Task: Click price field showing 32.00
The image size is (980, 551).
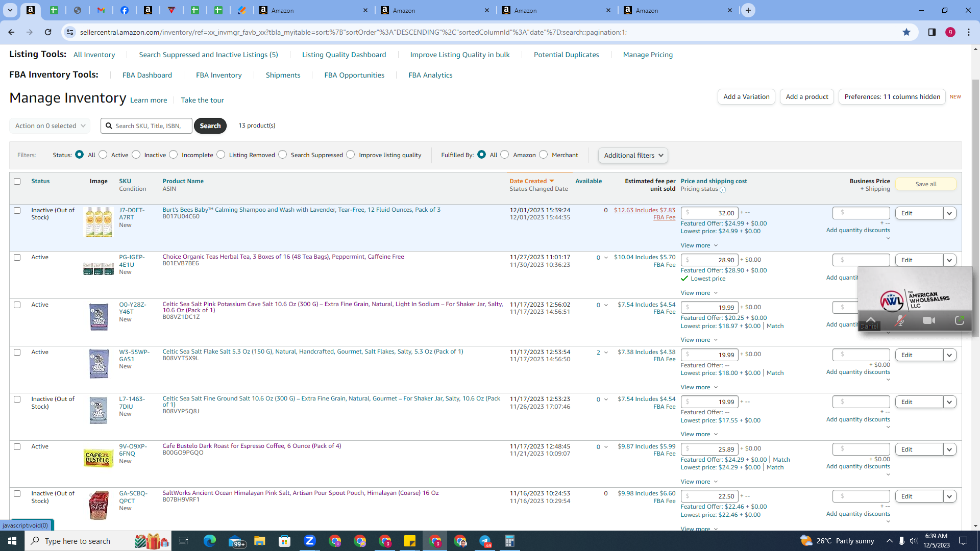Action: pyautogui.click(x=709, y=213)
